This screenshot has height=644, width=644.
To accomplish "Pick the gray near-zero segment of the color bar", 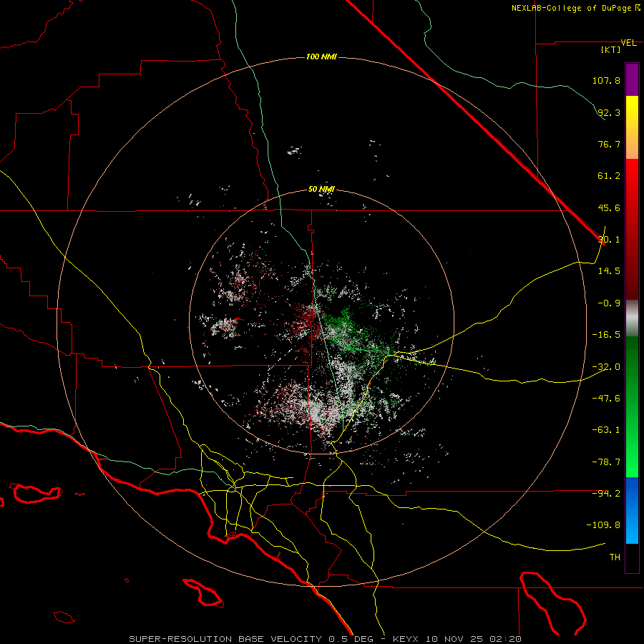I will pyautogui.click(x=632, y=318).
